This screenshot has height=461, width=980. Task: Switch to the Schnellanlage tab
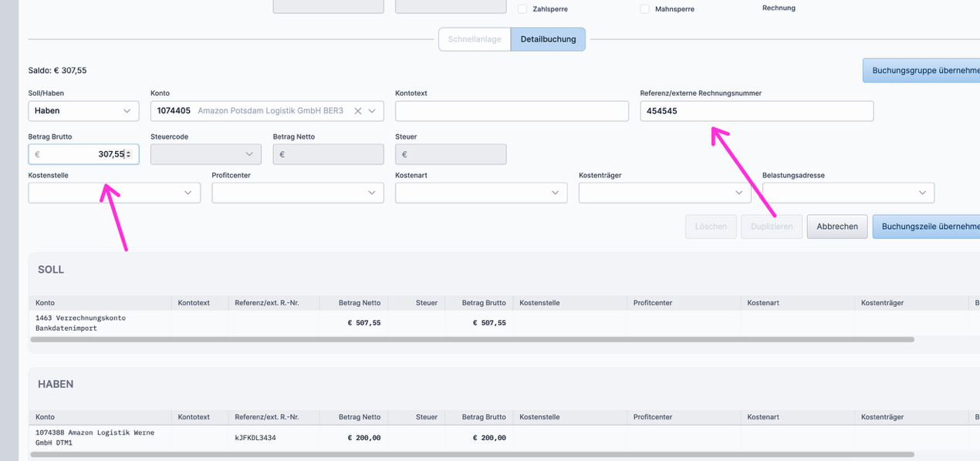click(474, 39)
